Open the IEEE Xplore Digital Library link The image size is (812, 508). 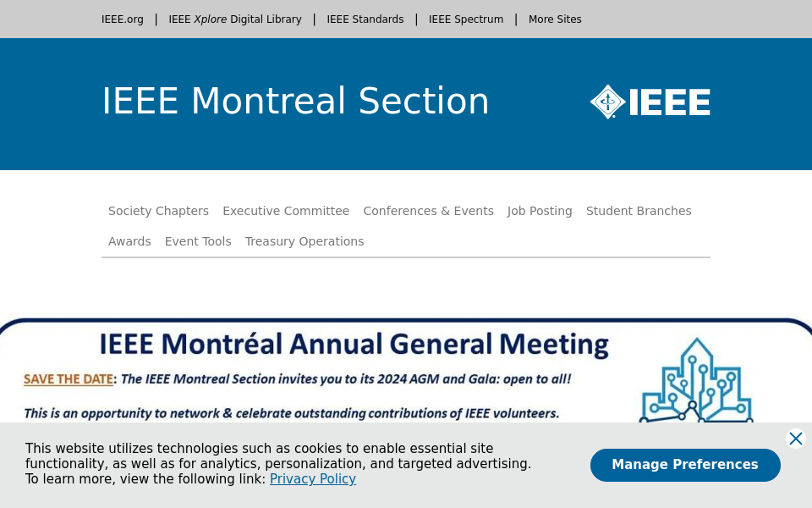[x=235, y=19]
